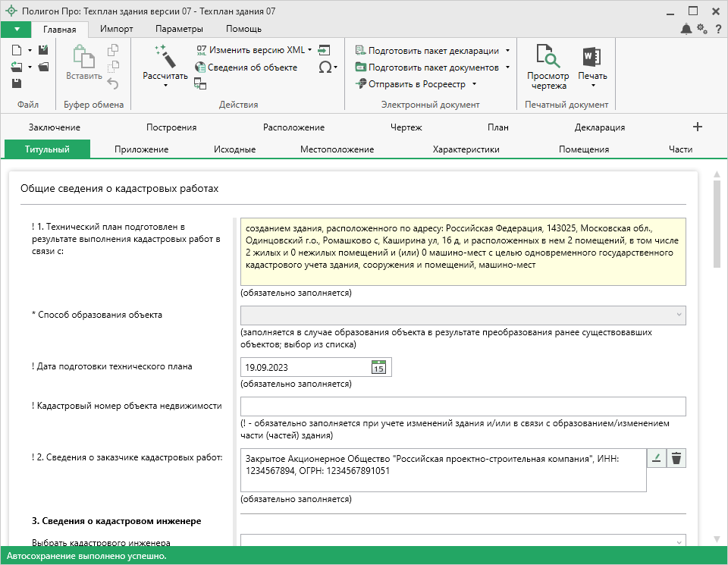Open the Импорт ribbon tab
This screenshot has height=565, width=728.
click(116, 29)
